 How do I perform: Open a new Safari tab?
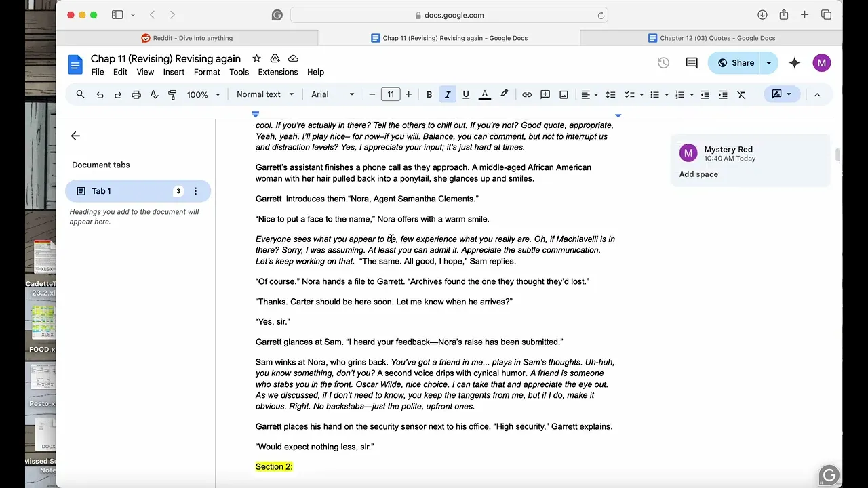[x=804, y=15]
